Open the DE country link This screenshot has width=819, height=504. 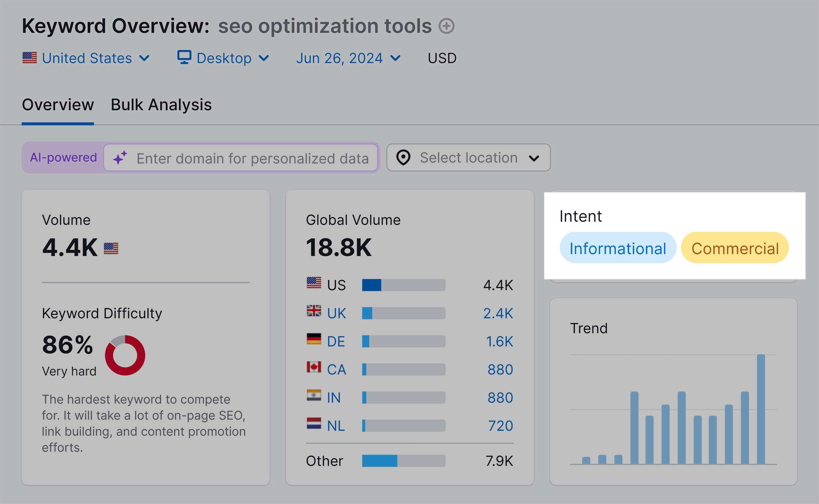coord(336,342)
